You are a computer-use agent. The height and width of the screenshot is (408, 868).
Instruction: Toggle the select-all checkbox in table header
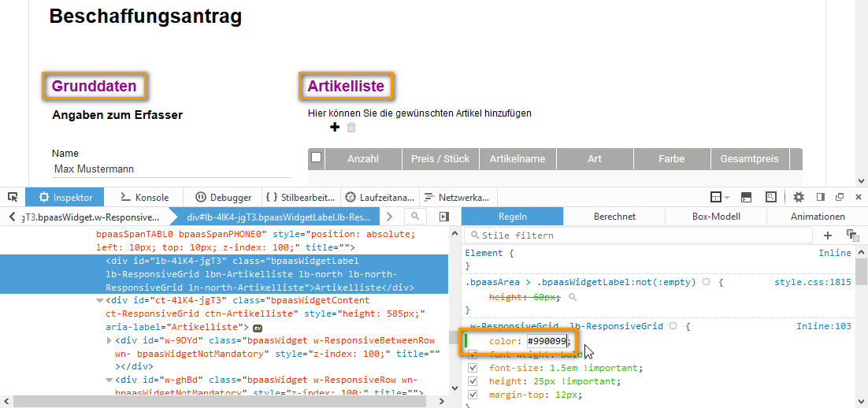point(316,158)
